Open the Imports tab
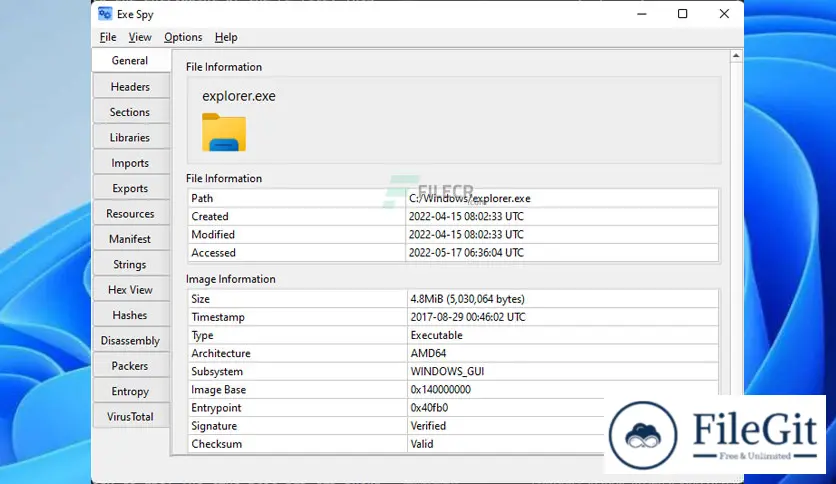Viewport: 836px width, 484px height. (x=131, y=163)
